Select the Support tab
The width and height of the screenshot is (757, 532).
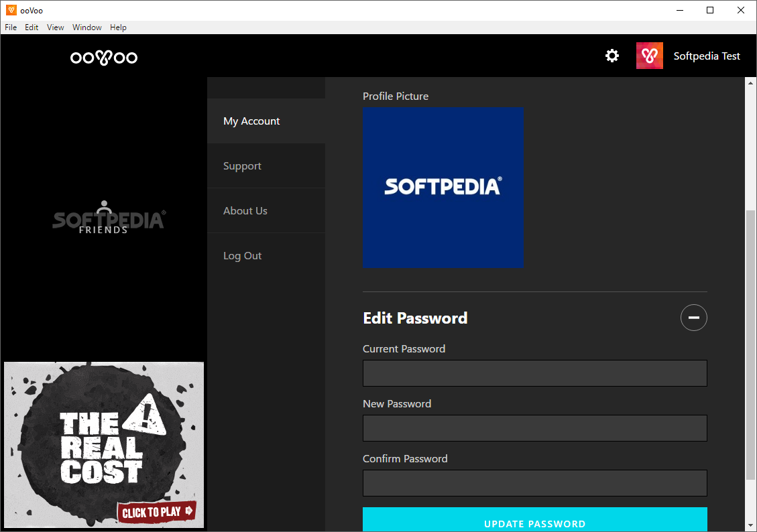(x=266, y=166)
